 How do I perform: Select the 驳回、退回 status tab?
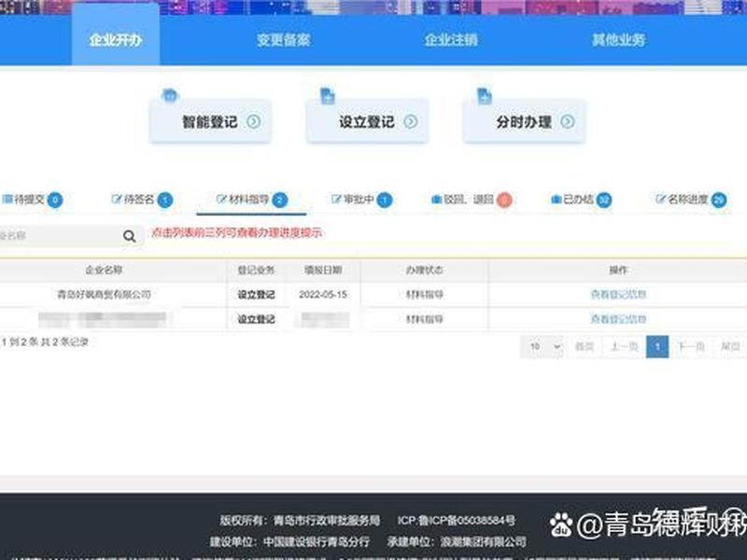click(x=472, y=200)
